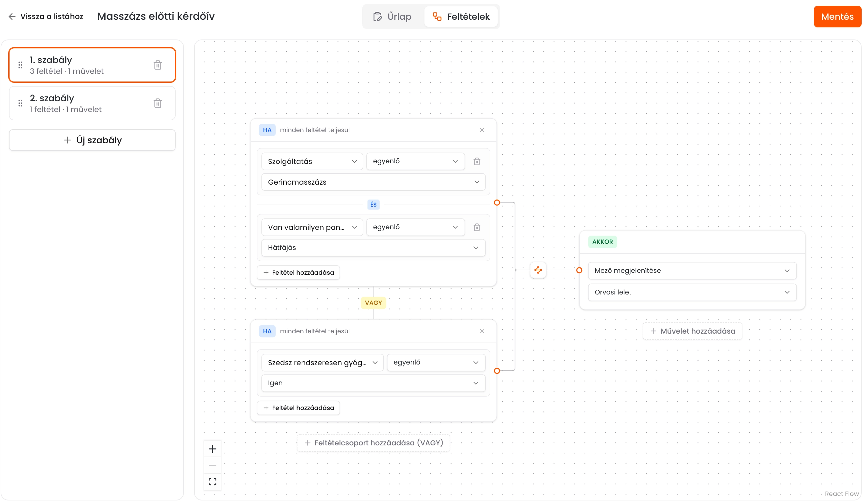This screenshot has height=503, width=868.
Task: Add a new rule with Új szabály
Action: coord(92,140)
